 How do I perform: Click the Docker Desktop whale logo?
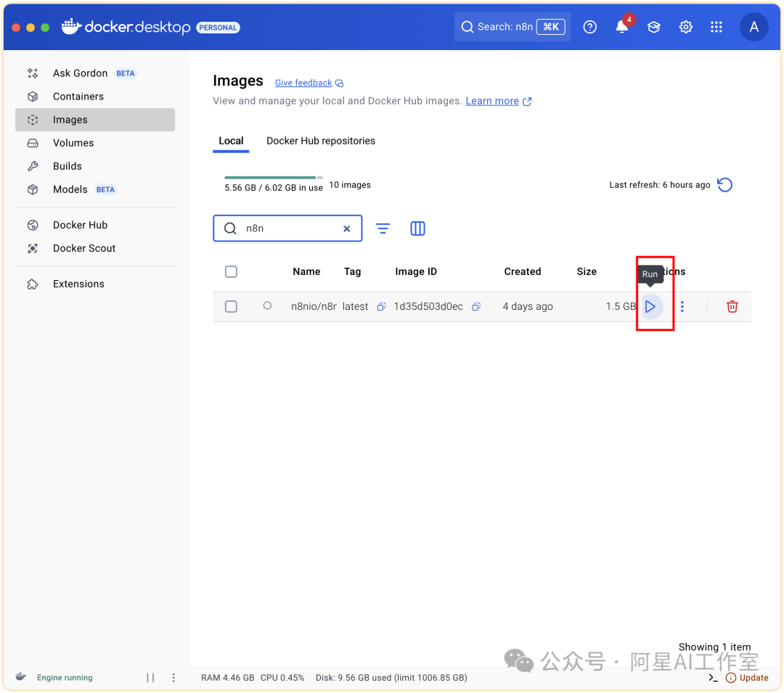(71, 26)
